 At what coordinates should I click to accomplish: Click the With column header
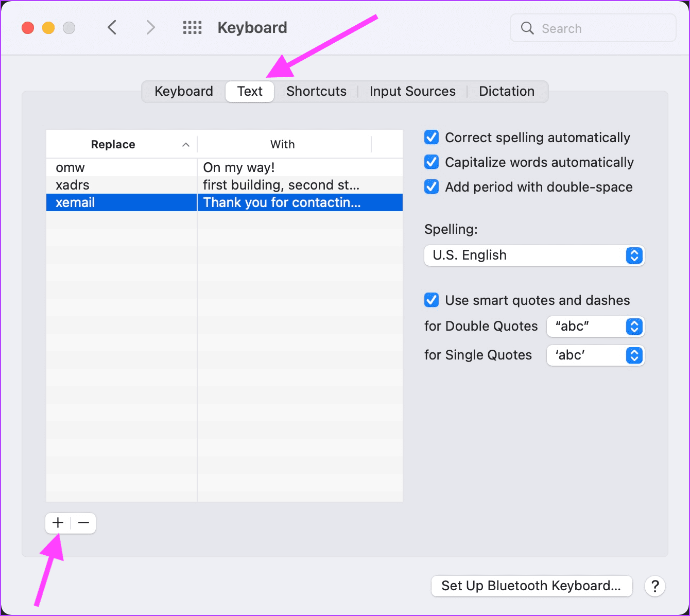(x=283, y=145)
